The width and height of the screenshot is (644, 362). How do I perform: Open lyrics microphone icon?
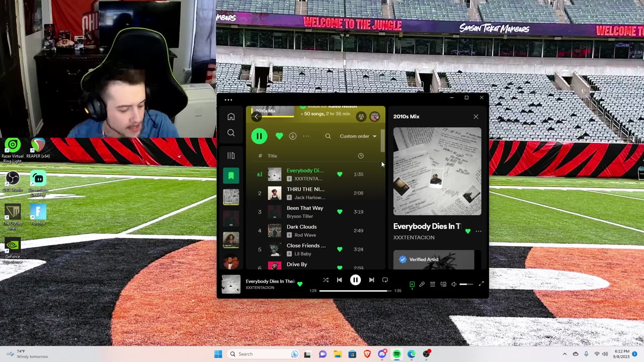[x=422, y=284]
